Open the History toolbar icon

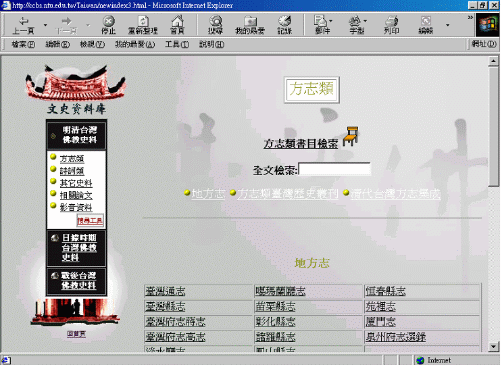tap(284, 21)
